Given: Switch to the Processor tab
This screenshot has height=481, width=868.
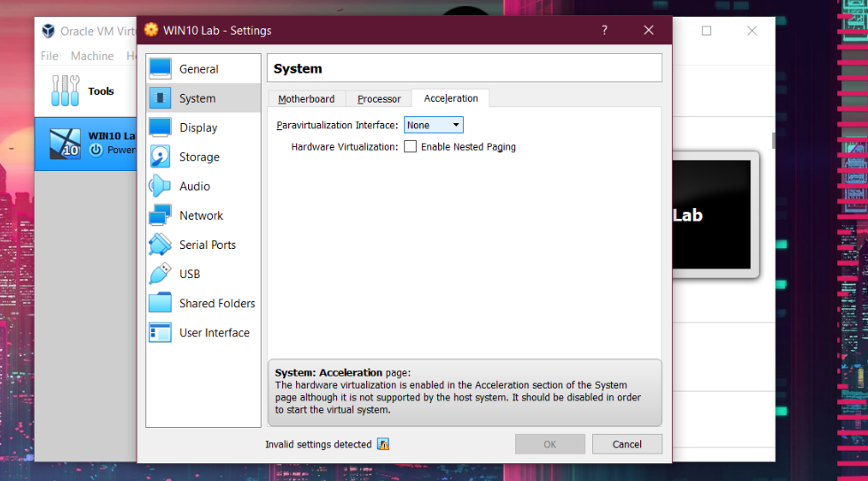Looking at the screenshot, I should pos(379,99).
